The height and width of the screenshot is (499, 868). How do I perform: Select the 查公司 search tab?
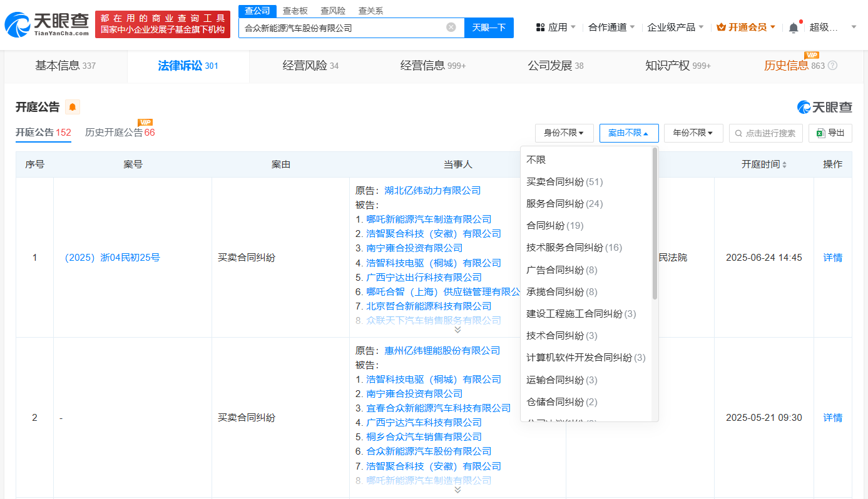[257, 11]
